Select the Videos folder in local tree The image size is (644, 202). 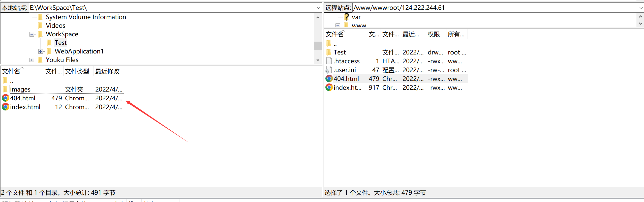coord(55,25)
